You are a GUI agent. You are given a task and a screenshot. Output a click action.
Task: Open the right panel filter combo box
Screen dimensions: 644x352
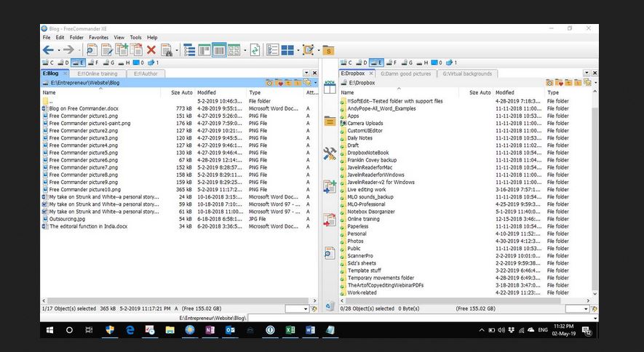(577, 309)
